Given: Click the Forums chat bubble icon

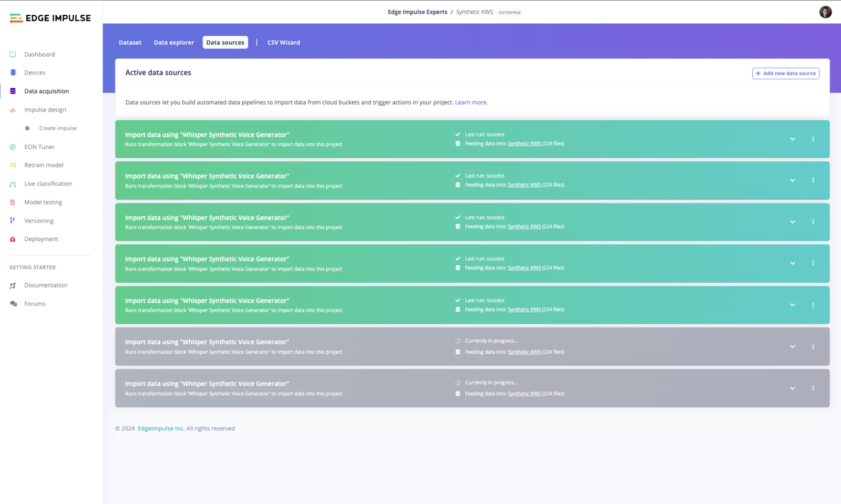Looking at the screenshot, I should click(13, 304).
